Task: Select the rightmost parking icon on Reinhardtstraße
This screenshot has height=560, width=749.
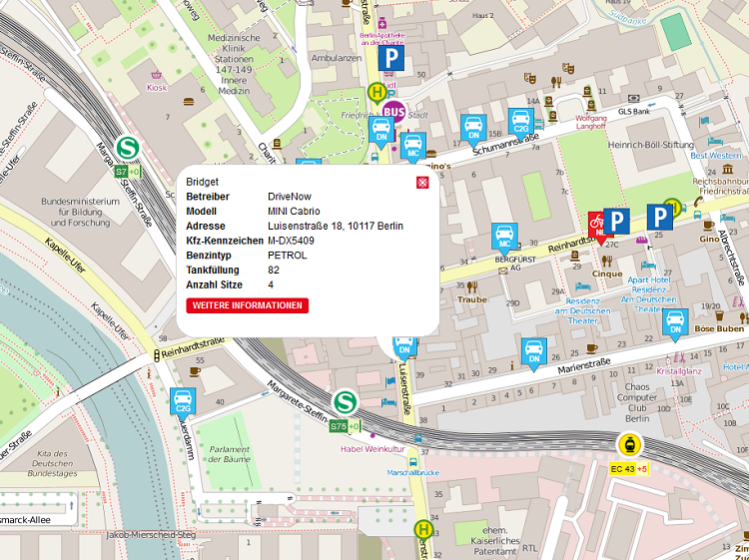Action: coord(659,218)
